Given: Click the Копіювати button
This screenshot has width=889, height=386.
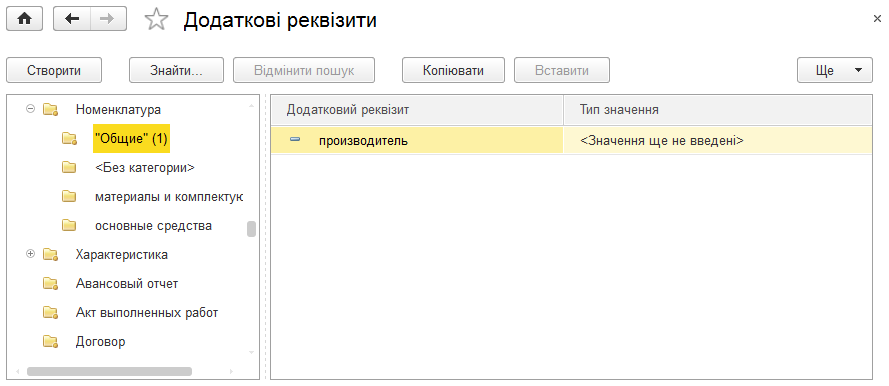Looking at the screenshot, I should pyautogui.click(x=453, y=70).
